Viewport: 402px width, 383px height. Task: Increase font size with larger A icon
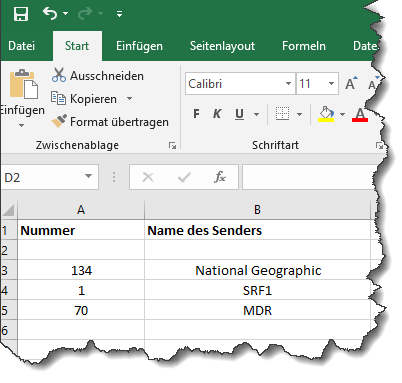click(351, 83)
